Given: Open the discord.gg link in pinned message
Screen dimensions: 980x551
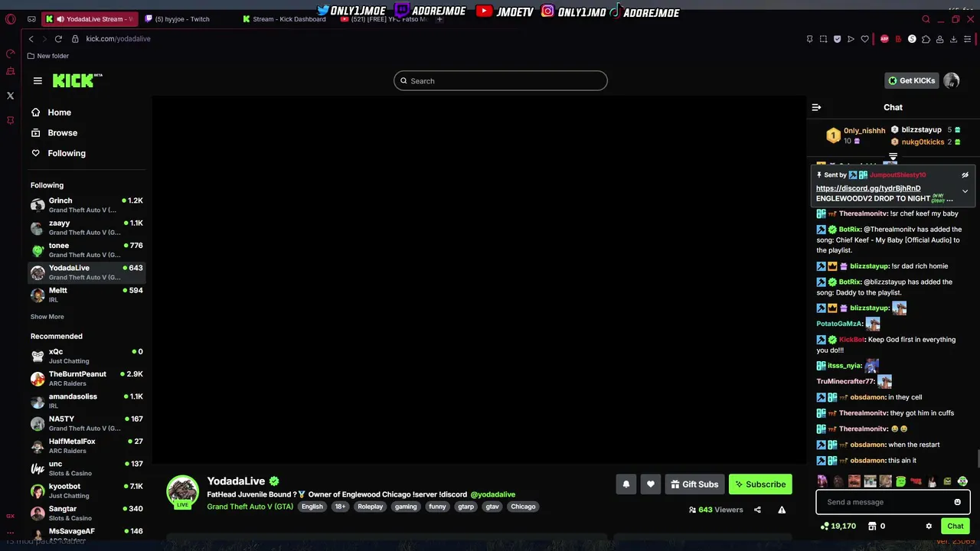Looking at the screenshot, I should click(x=868, y=188).
